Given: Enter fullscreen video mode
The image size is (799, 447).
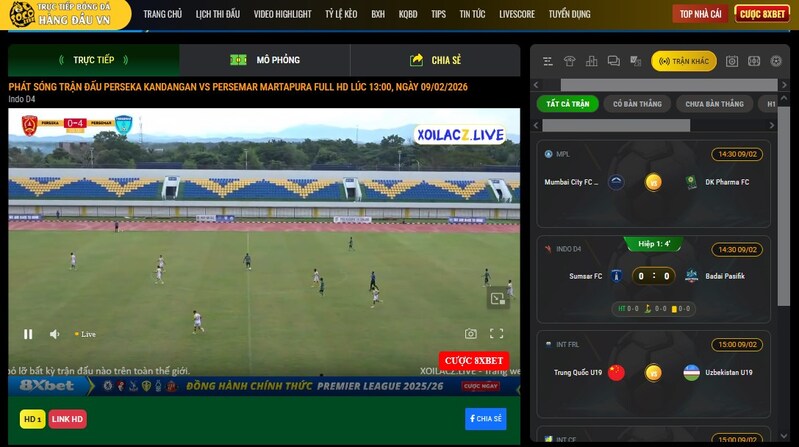Looking at the screenshot, I should pos(496,334).
